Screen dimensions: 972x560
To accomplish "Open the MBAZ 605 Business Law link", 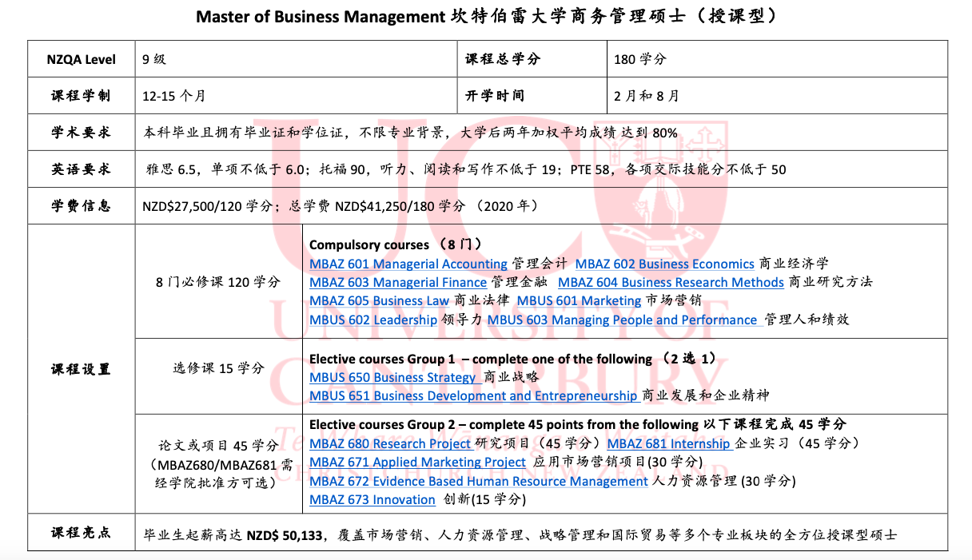I will [x=379, y=301].
